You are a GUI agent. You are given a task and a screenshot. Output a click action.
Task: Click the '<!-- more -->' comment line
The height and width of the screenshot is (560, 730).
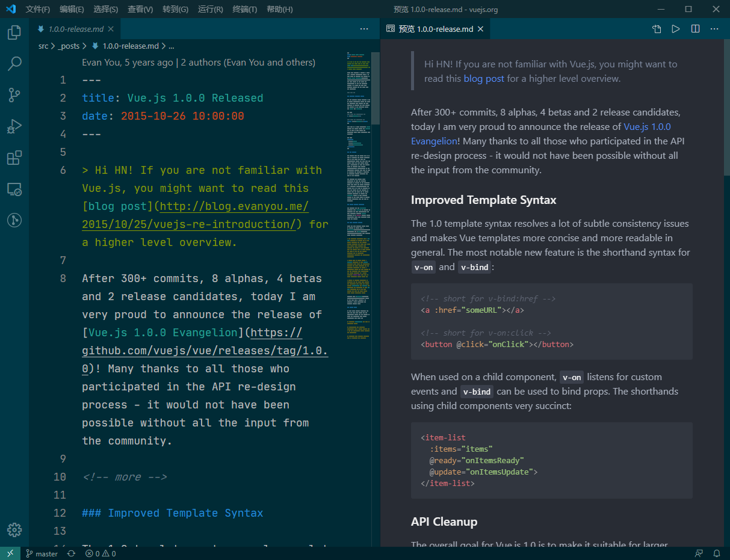[x=125, y=477]
